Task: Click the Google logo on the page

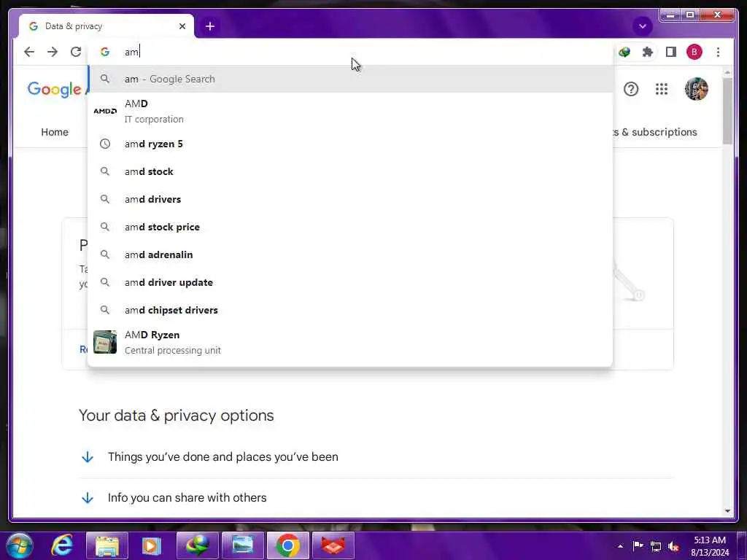Action: click(x=54, y=89)
